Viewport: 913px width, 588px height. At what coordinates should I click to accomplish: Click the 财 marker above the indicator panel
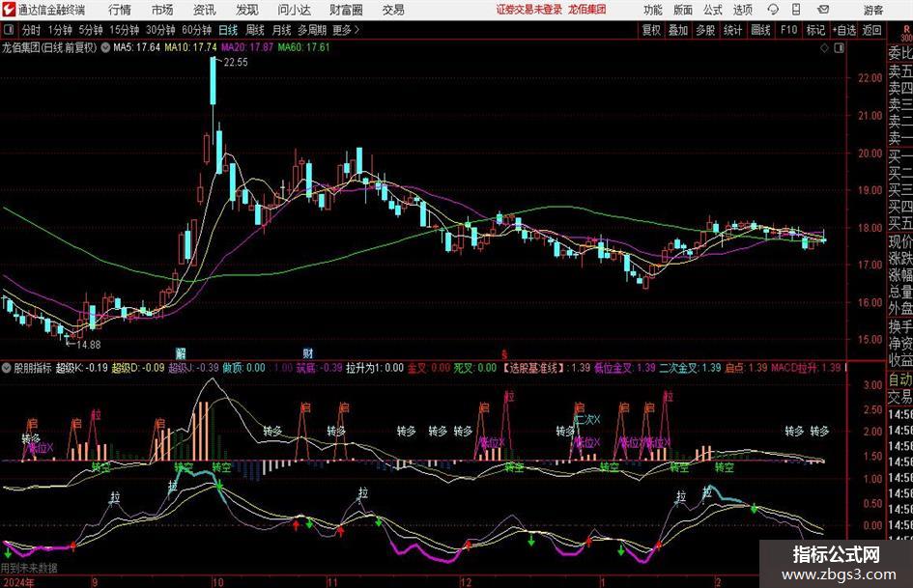308,352
